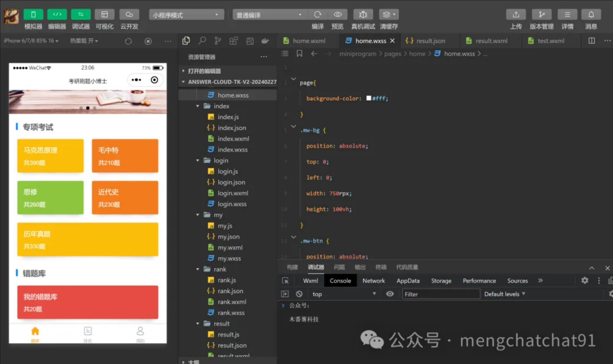Toggle the console live expression eye icon
The width and height of the screenshot is (613, 364).
click(390, 294)
